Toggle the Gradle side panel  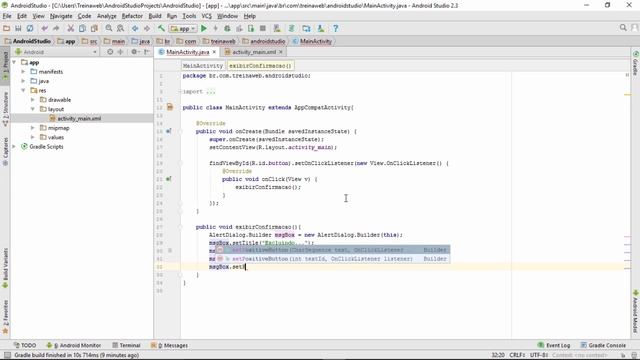tap(635, 63)
